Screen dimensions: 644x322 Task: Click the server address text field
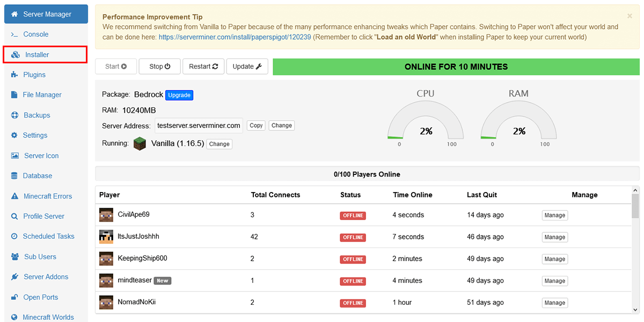[x=199, y=126]
